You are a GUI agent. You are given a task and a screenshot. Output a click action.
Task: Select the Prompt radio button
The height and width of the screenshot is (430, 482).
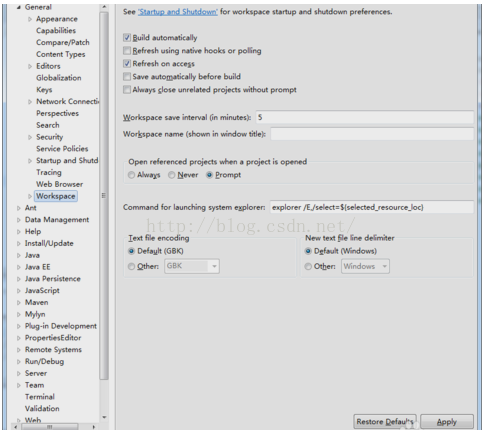(x=209, y=175)
